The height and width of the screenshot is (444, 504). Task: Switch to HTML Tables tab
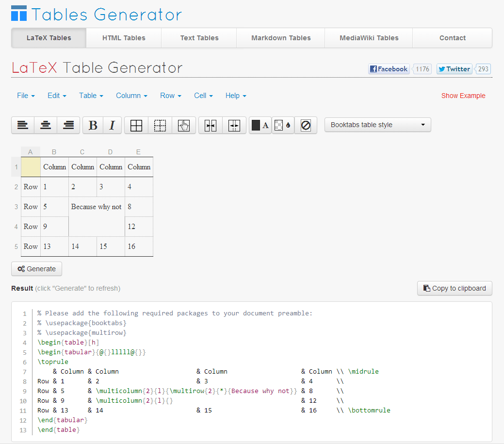124,38
